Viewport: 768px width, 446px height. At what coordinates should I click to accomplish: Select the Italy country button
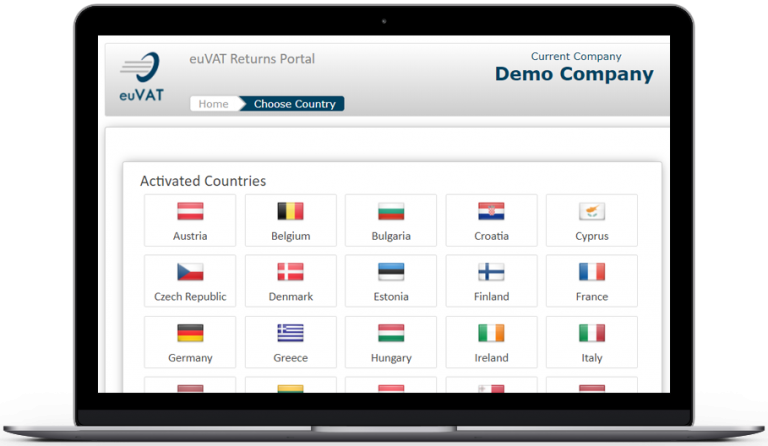pyautogui.click(x=591, y=342)
